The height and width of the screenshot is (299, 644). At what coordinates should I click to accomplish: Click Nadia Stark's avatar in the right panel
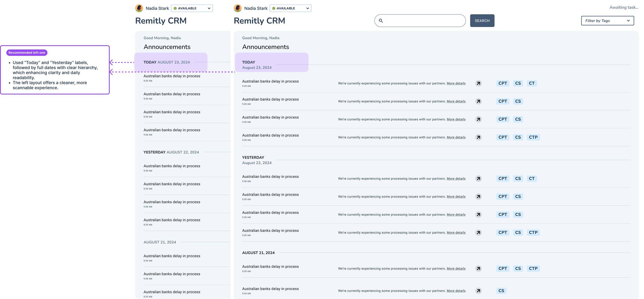click(x=238, y=8)
